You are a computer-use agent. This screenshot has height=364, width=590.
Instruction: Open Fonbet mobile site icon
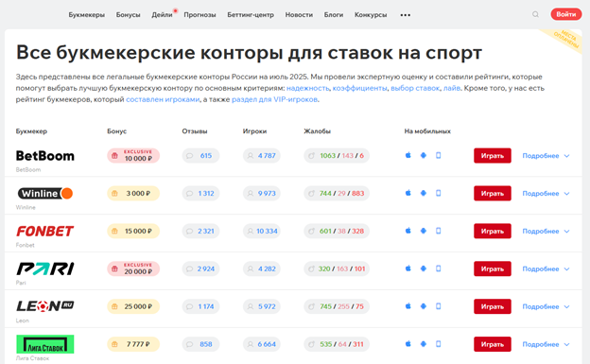(439, 231)
